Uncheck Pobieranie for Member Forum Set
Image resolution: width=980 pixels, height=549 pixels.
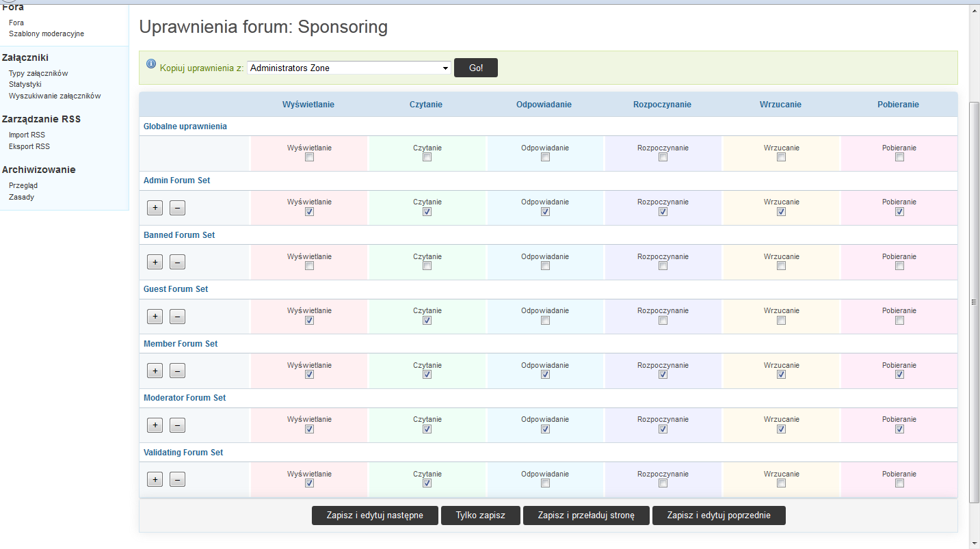[x=899, y=375]
